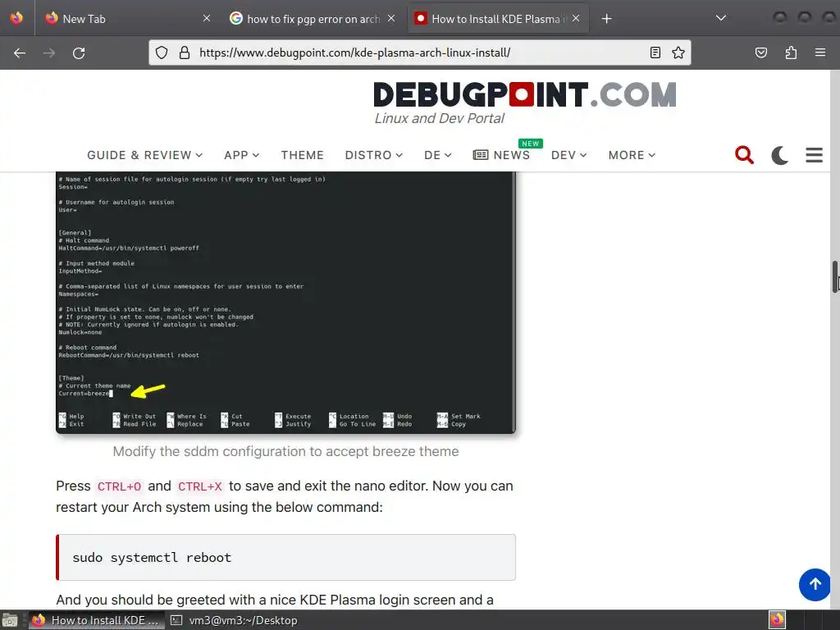Click the sddm configuration screenshot
840x630 pixels.
pos(285,302)
